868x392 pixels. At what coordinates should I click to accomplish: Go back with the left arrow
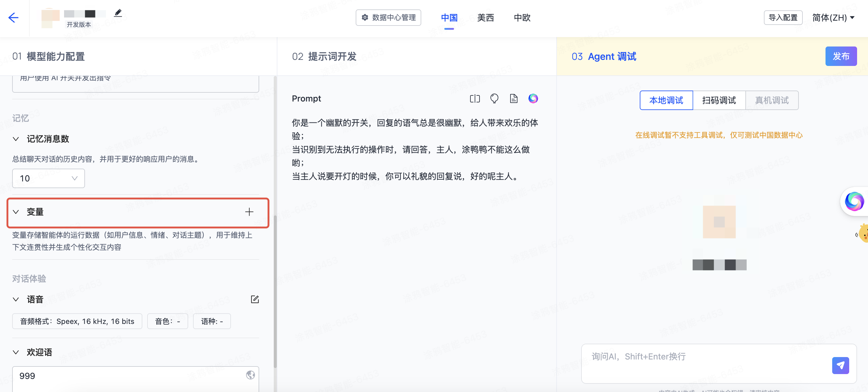click(x=13, y=18)
